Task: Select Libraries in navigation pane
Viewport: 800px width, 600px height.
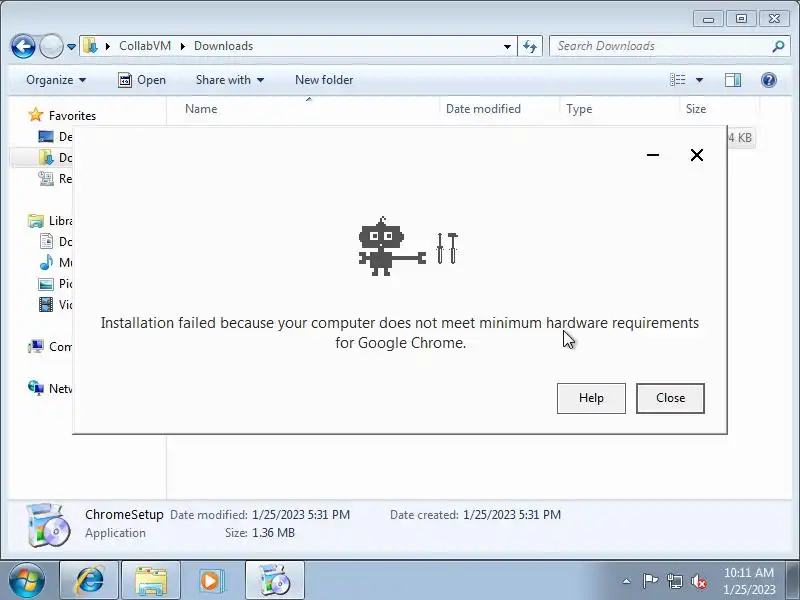Action: (50, 221)
